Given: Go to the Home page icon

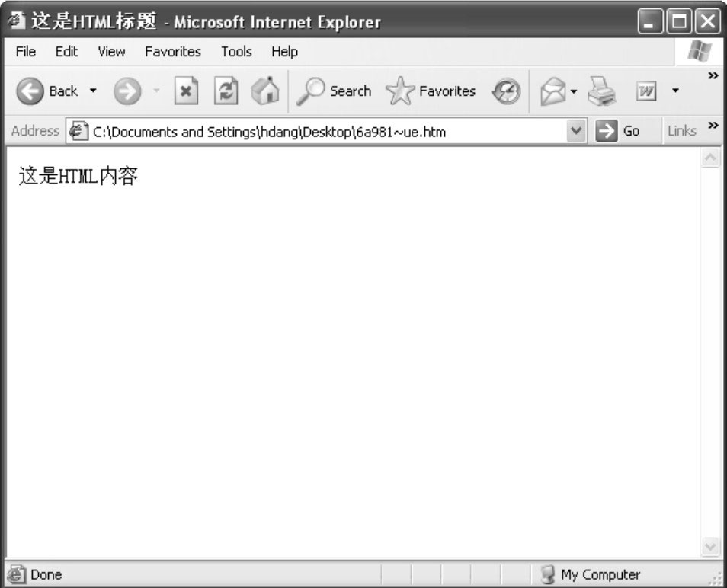Looking at the screenshot, I should [265, 90].
